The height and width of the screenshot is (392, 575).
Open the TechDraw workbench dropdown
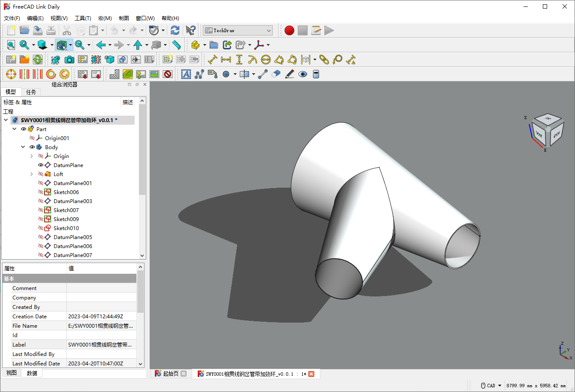click(238, 30)
